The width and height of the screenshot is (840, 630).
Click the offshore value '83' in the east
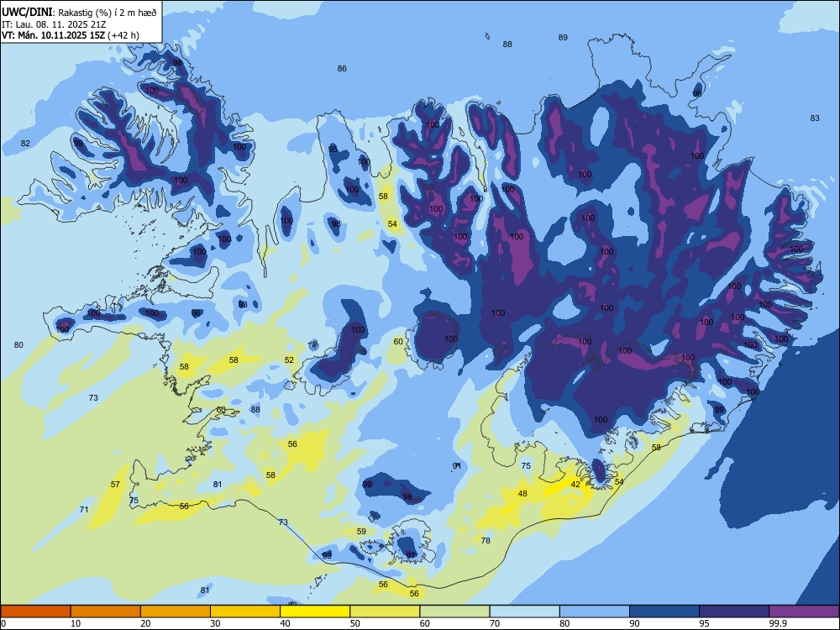pyautogui.click(x=815, y=118)
